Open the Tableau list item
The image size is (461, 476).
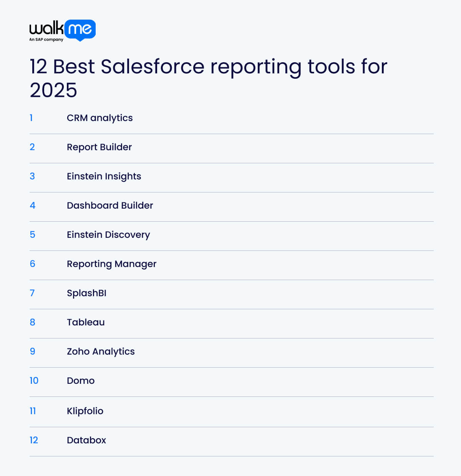tap(86, 322)
